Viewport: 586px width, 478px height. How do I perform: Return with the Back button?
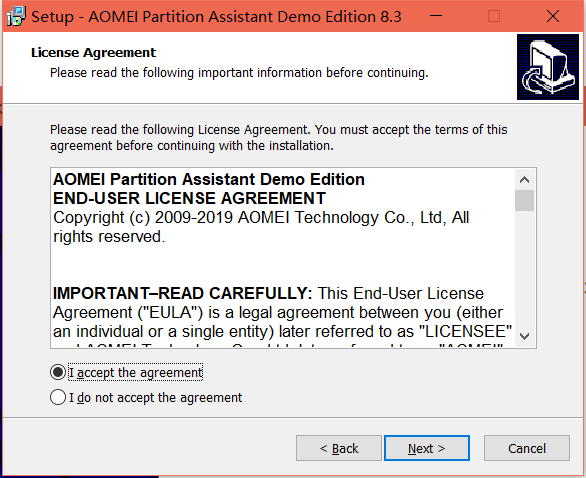point(339,448)
